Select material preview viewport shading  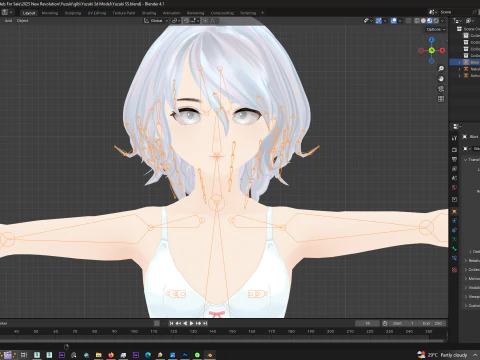(430, 21)
